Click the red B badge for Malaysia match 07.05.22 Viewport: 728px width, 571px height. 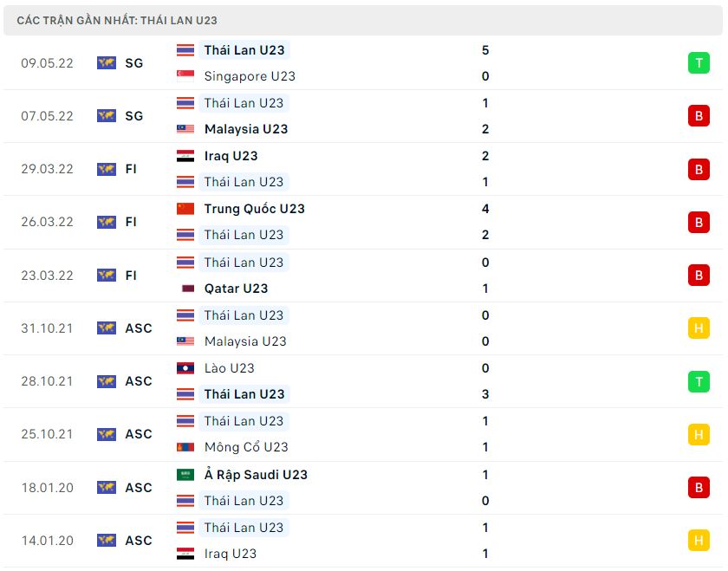click(x=699, y=116)
